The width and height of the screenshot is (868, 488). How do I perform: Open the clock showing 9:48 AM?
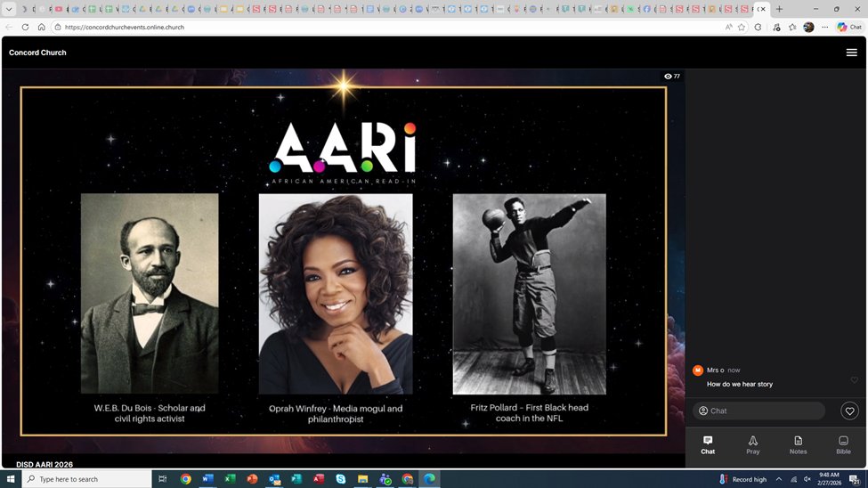(x=829, y=479)
